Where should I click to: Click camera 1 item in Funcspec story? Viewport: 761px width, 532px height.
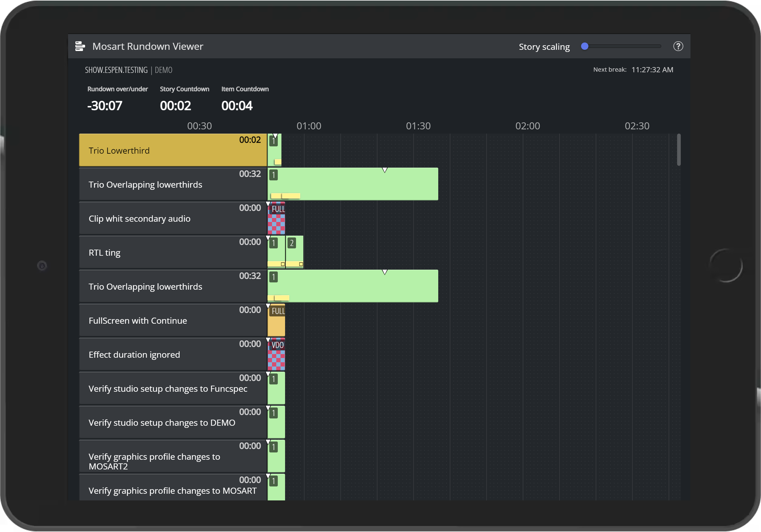point(276,388)
